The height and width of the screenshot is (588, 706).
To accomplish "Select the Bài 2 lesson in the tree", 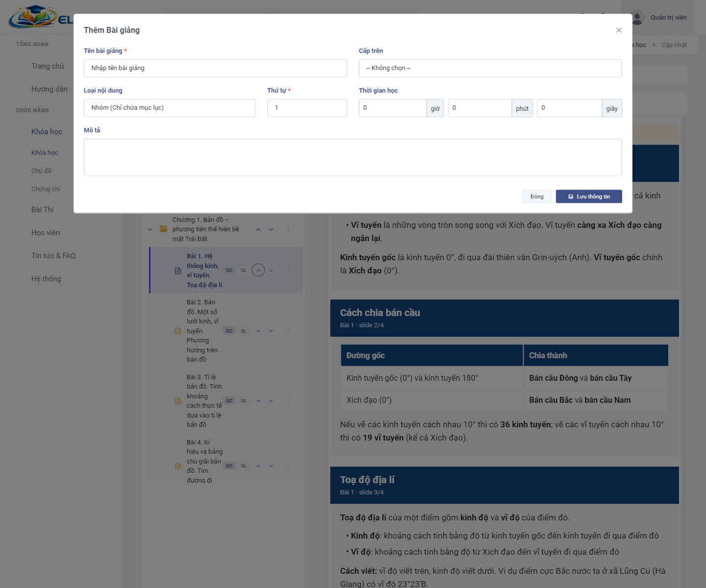I will pos(203,331).
